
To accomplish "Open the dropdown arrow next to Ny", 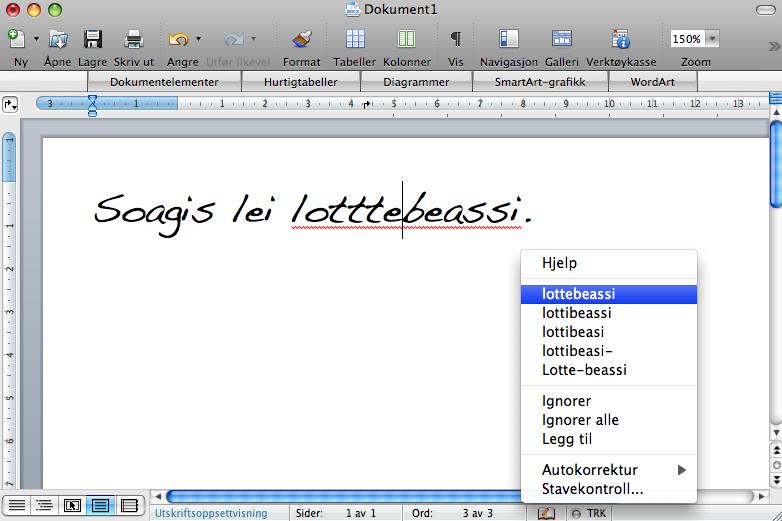I will [36, 39].
